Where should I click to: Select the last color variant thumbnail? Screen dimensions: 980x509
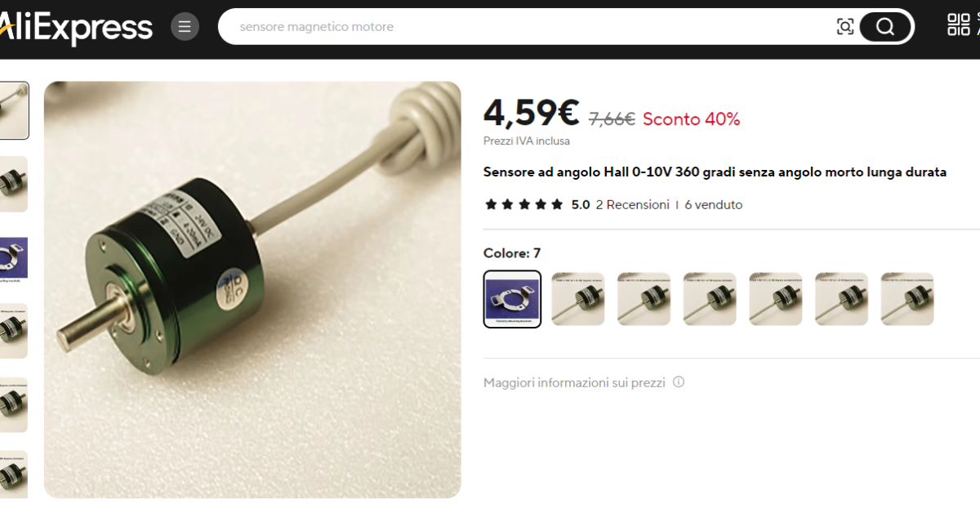point(907,299)
